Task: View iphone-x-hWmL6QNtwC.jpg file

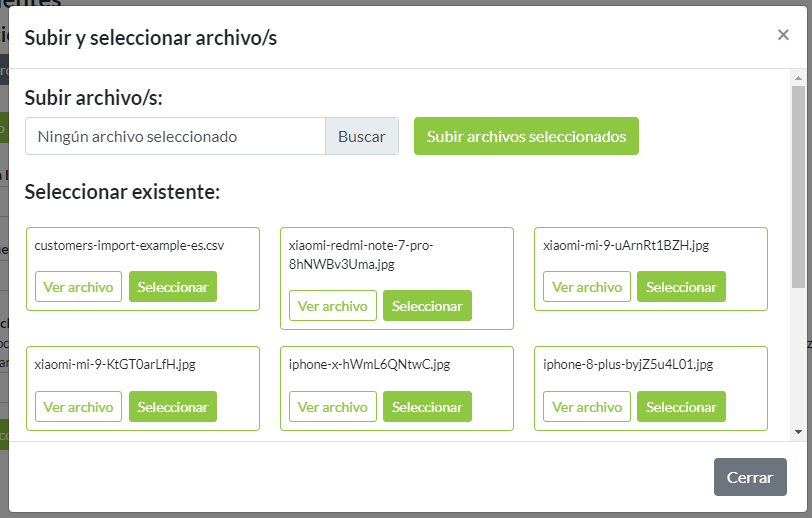Action: 333,407
